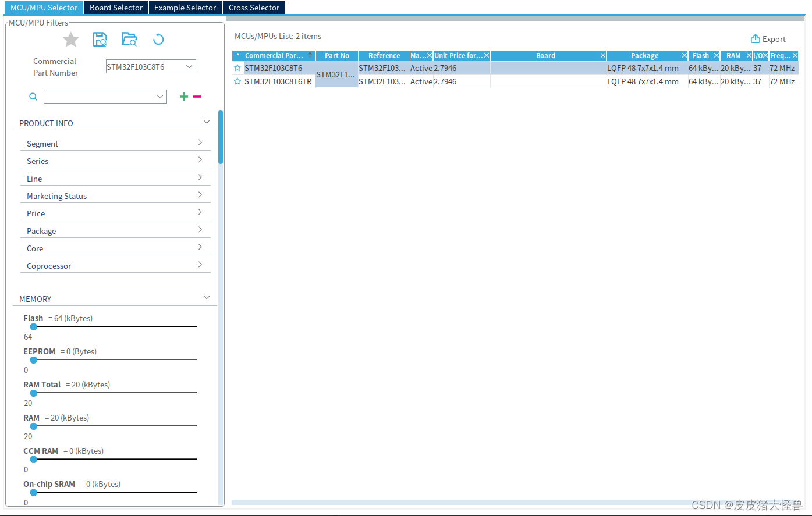
Task: Open the Example Selector tab
Action: (x=185, y=8)
